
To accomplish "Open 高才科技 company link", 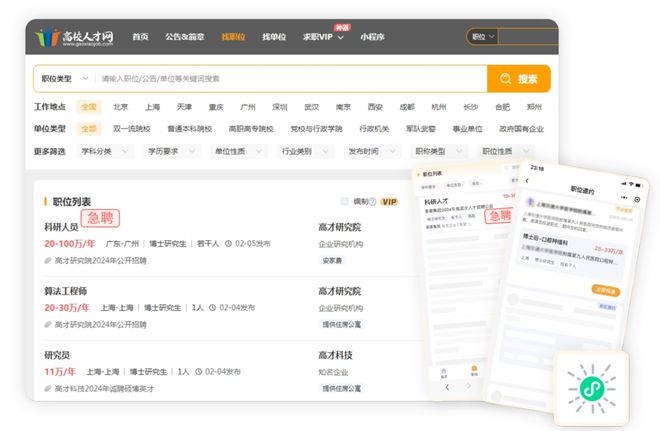I will coord(335,355).
